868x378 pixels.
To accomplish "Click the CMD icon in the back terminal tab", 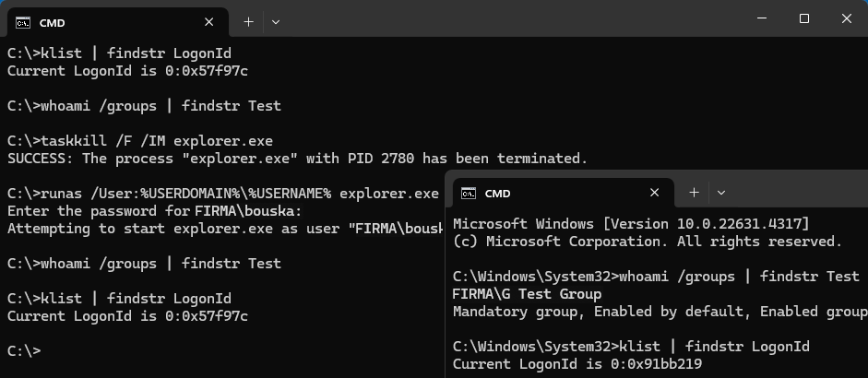I will 23,22.
